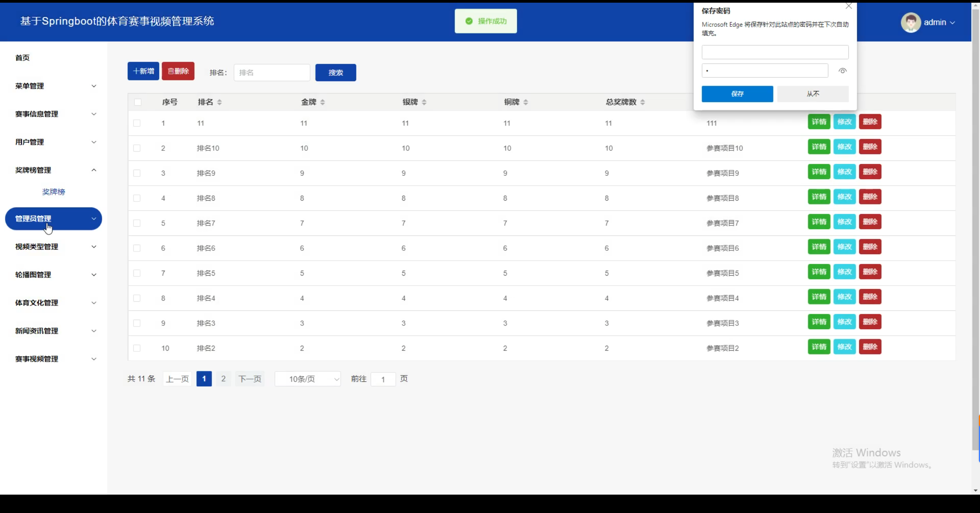Click the admin avatar picture

pyautogui.click(x=910, y=23)
